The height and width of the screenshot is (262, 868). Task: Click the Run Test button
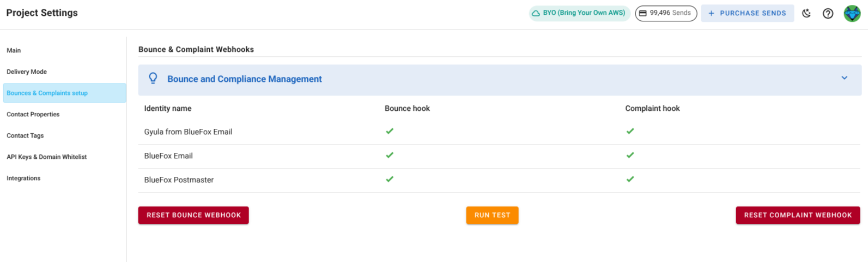492,215
